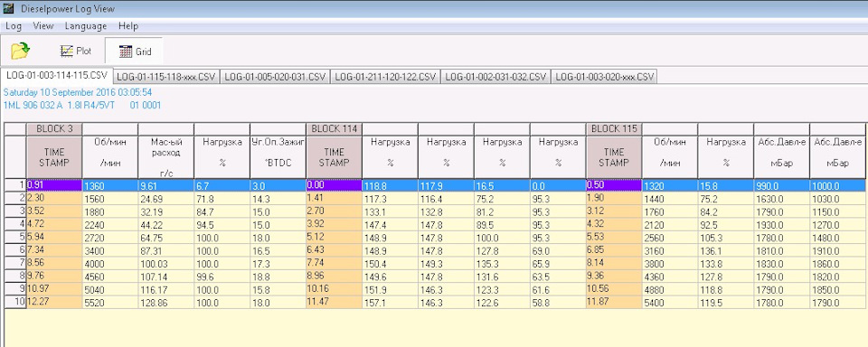Click the BLOCK 3 header
868x347 pixels.
coord(54,129)
